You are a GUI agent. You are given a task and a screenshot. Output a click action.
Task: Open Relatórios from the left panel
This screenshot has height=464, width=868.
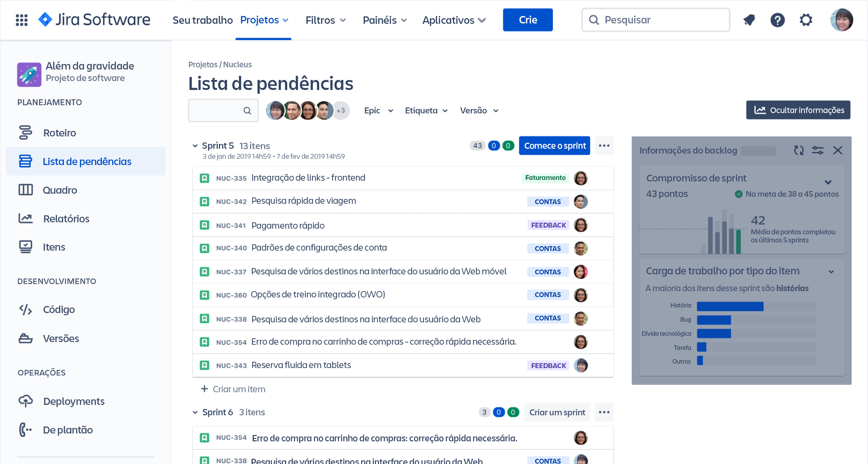pos(66,219)
